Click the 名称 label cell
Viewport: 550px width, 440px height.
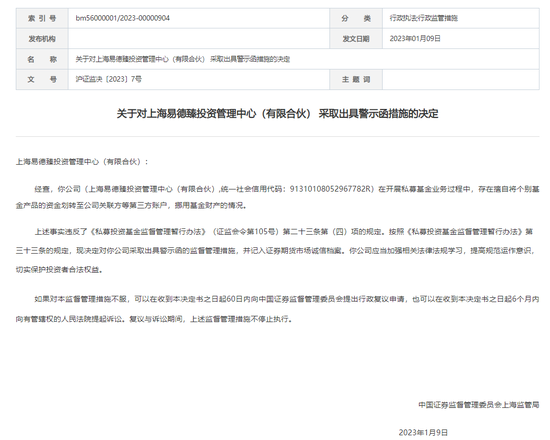tap(42, 59)
